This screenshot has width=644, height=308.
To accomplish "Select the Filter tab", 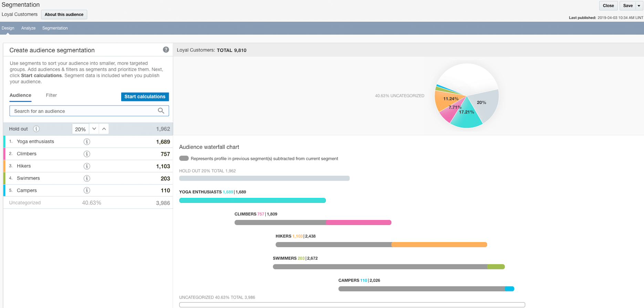I will click(51, 95).
